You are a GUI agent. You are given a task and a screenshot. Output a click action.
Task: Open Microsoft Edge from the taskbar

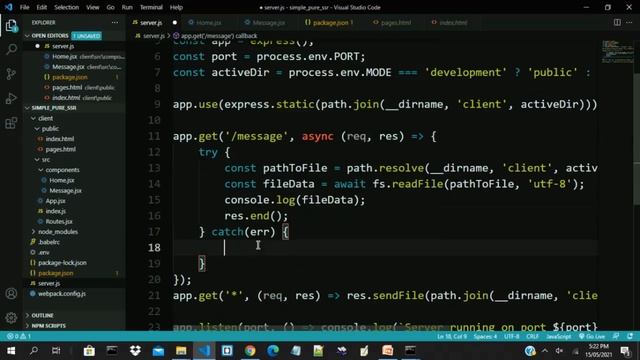pos(273,351)
